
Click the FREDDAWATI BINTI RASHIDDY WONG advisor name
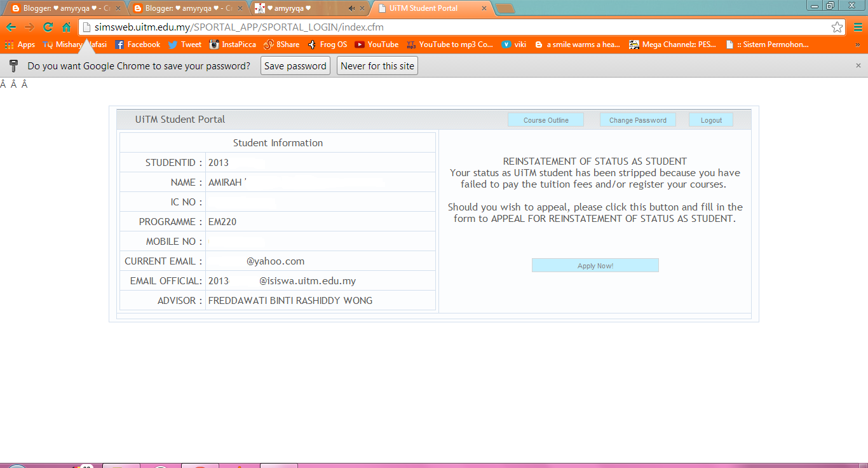click(x=290, y=301)
